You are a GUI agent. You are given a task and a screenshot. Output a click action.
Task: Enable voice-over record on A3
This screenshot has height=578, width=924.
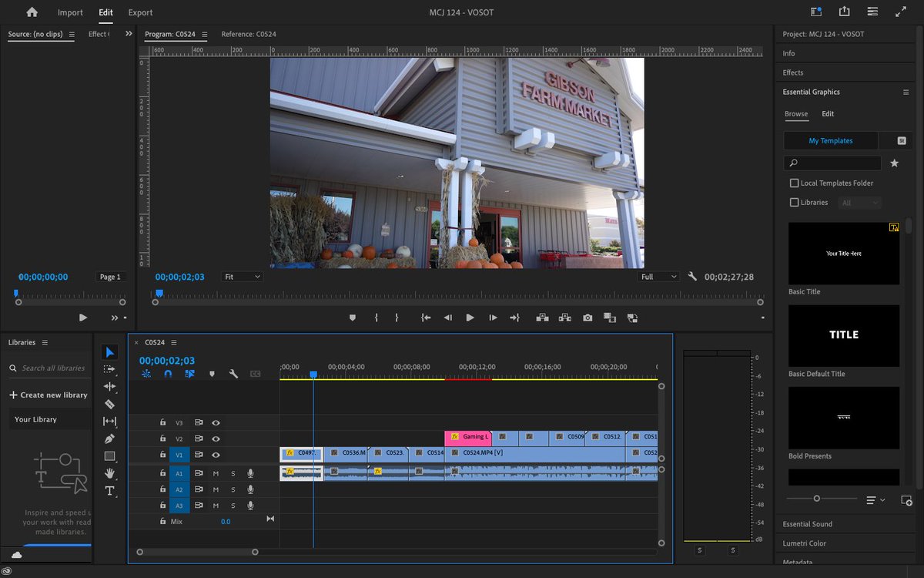[250, 506]
